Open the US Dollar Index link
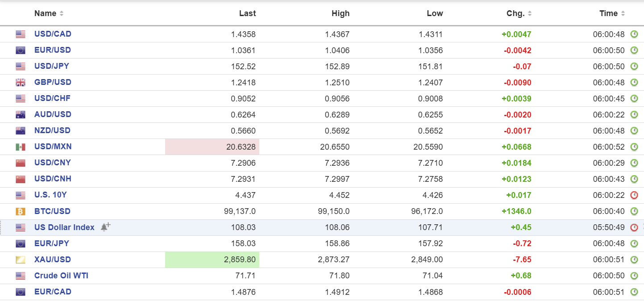Image resolution: width=644 pixels, height=302 pixels. [x=64, y=227]
